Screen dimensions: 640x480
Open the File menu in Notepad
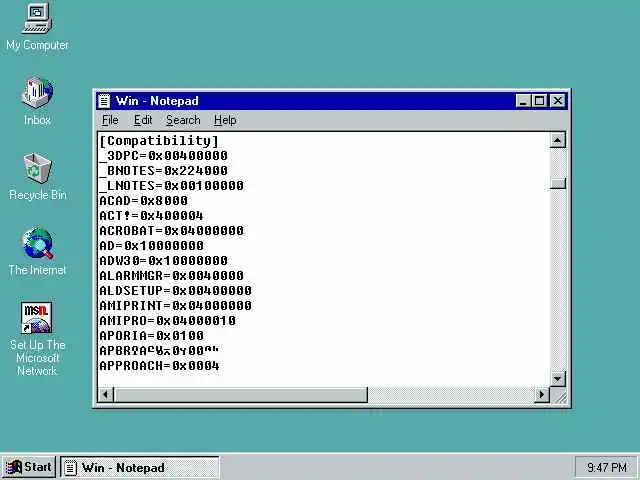tap(110, 120)
